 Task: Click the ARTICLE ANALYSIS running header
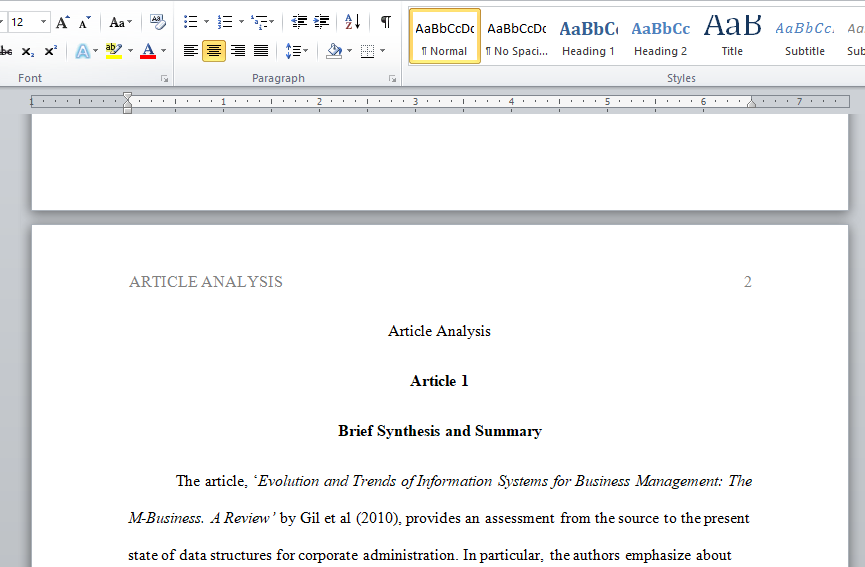pyautogui.click(x=206, y=282)
